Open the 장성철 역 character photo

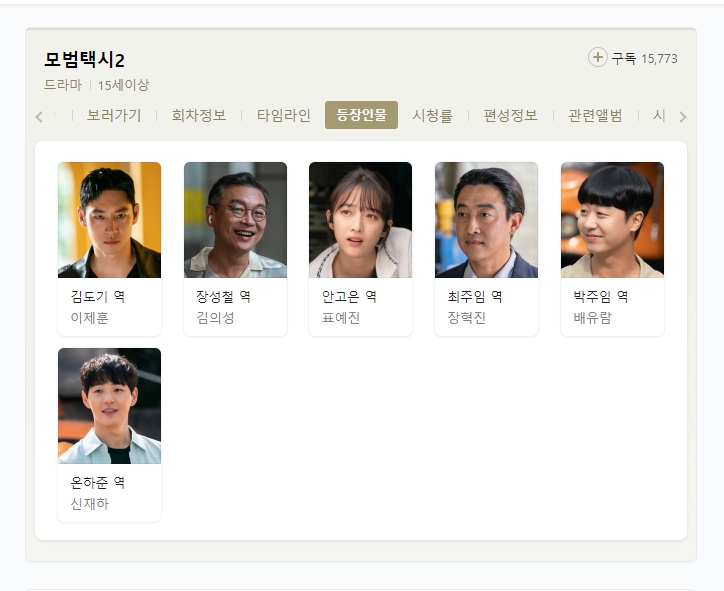pos(235,220)
